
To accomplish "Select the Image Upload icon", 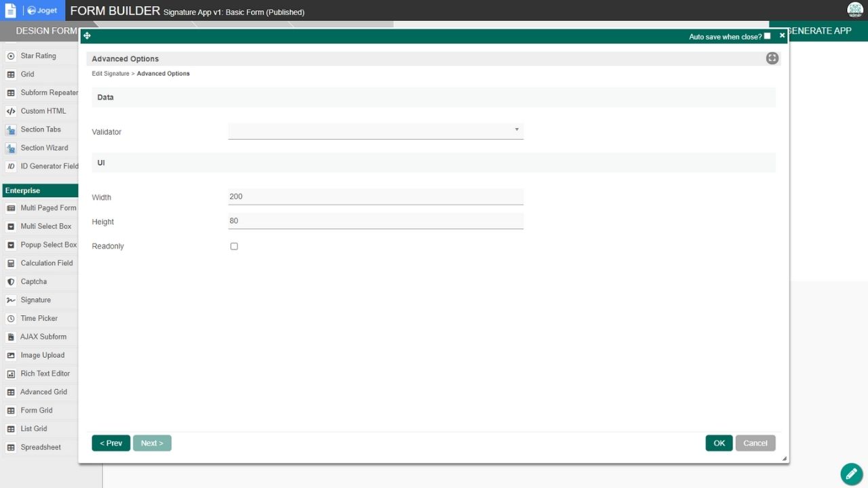I will click(x=11, y=355).
